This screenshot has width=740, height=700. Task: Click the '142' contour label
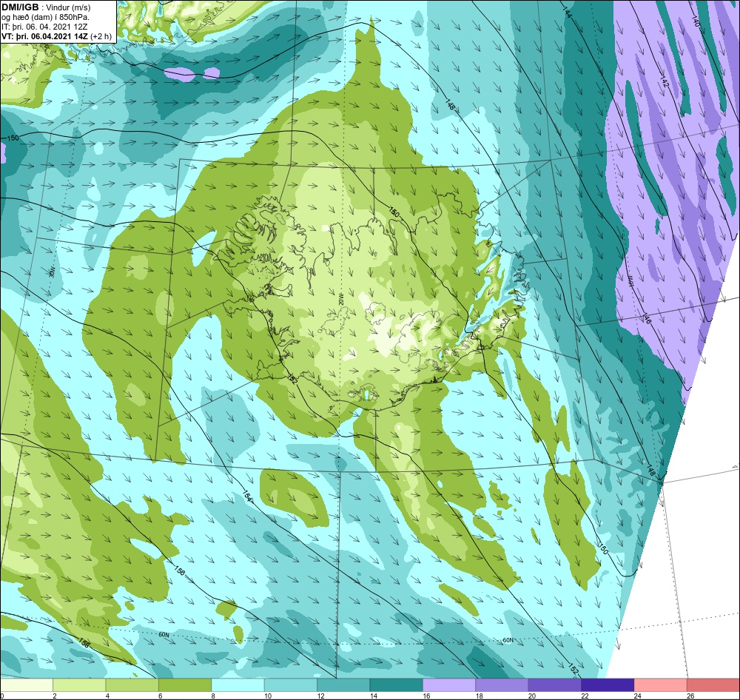(x=664, y=81)
